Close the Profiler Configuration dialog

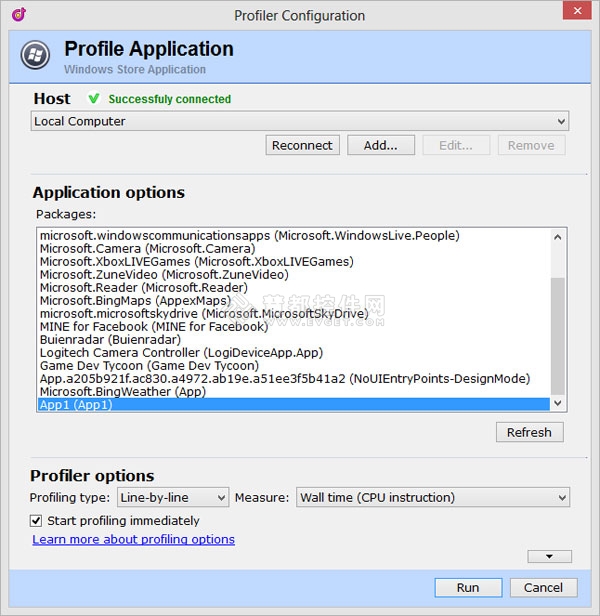pos(577,11)
